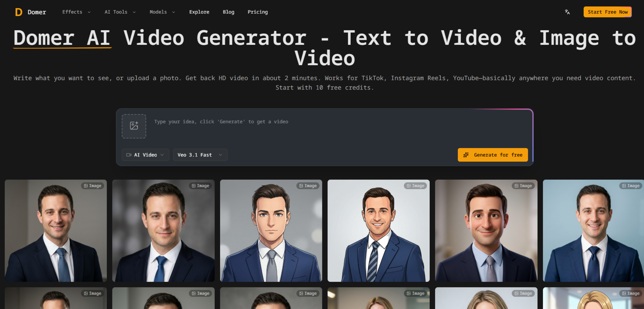Expand the AI Tools menu

click(120, 12)
